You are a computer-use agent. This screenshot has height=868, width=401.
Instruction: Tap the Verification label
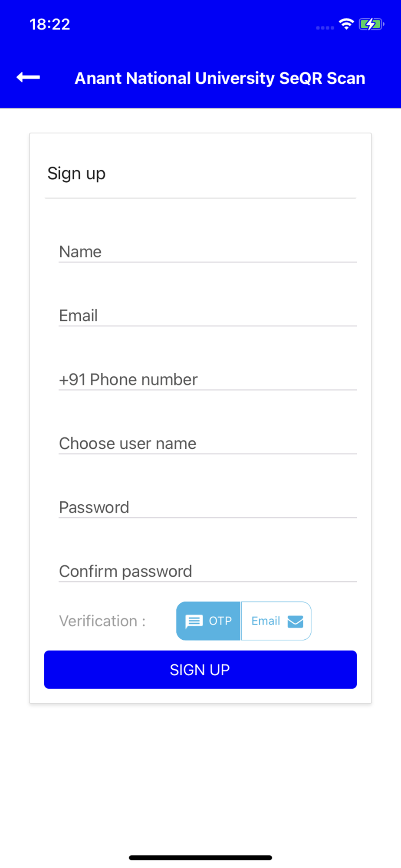[102, 621]
